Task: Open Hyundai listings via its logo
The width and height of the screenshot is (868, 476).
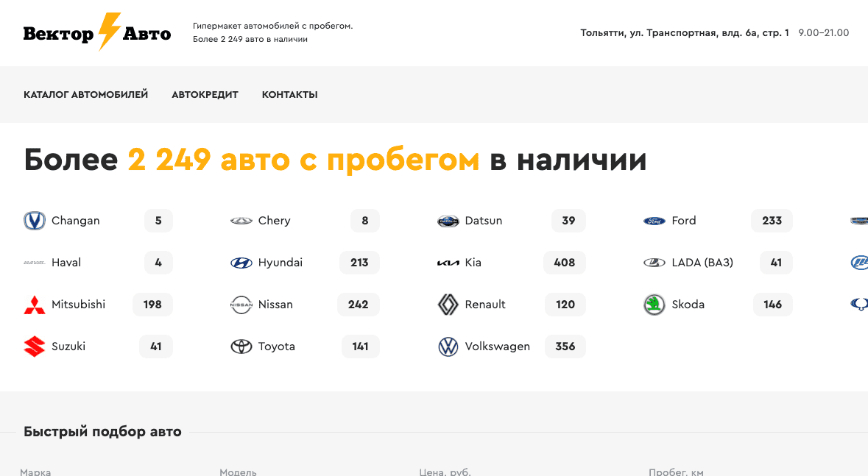Action: (241, 262)
